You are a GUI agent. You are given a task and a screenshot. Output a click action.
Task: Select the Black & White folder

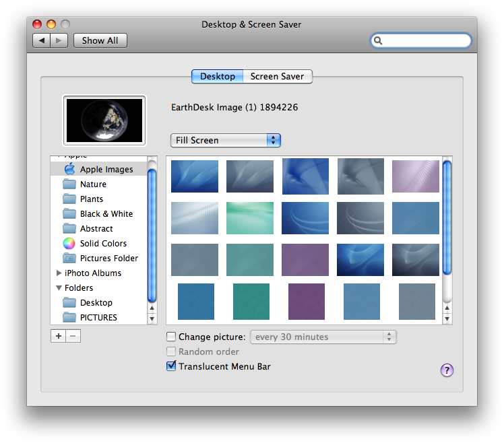[98, 213]
